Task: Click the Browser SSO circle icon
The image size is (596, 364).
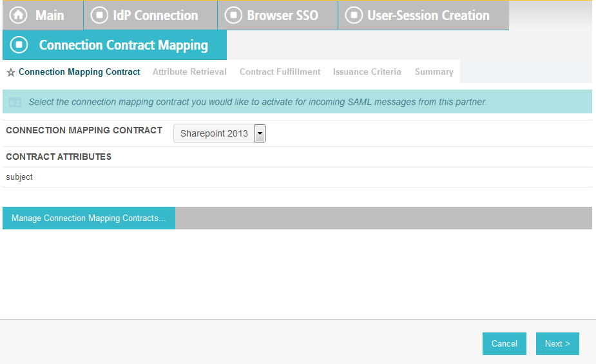Action: 233,15
